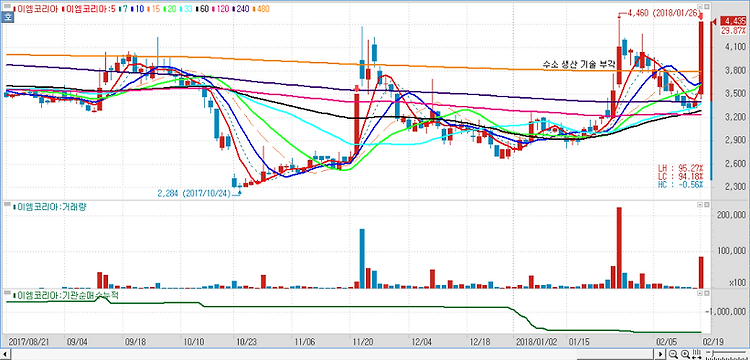Click the 2,300 price axis label
Image resolution: width=750 pixels, height=360 pixels.
pos(735,187)
